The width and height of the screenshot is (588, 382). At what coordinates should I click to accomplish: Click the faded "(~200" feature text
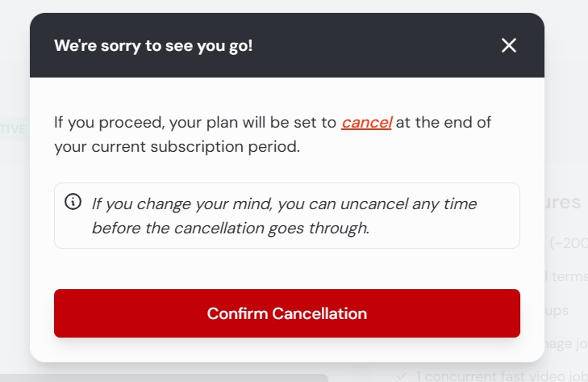569,243
